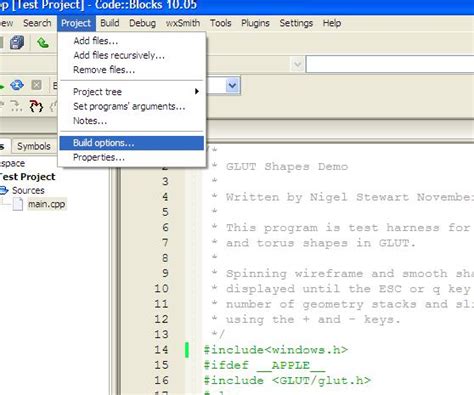Open the Plugins menu
474x395 pixels.
[255, 23]
